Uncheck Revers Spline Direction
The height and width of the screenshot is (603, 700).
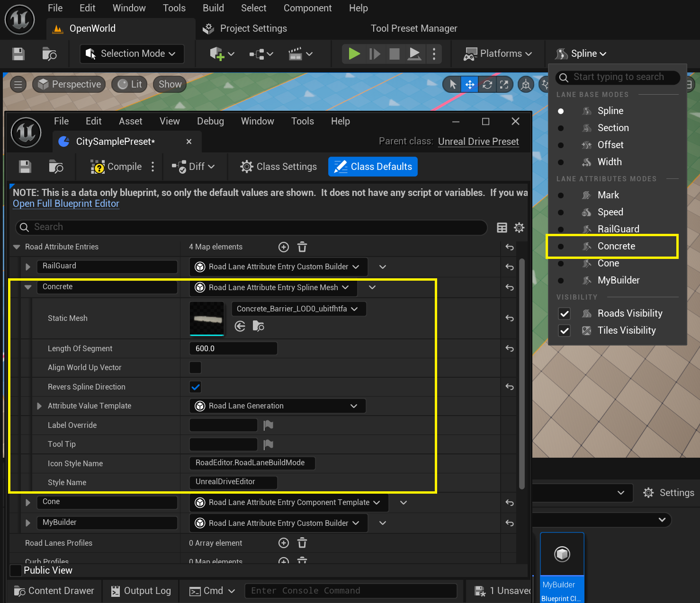click(x=195, y=387)
